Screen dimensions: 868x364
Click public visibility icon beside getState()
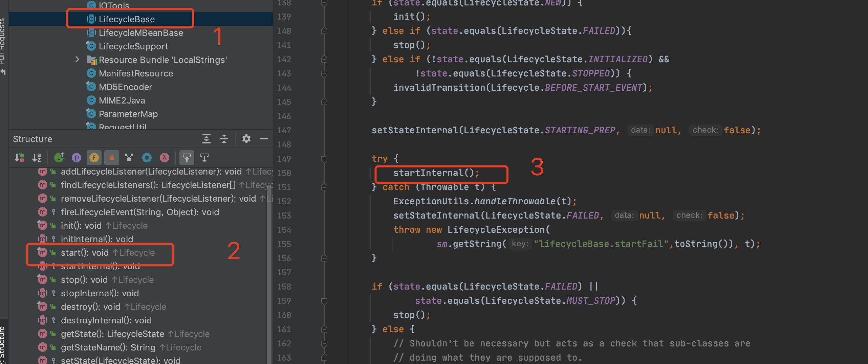pos(53,334)
